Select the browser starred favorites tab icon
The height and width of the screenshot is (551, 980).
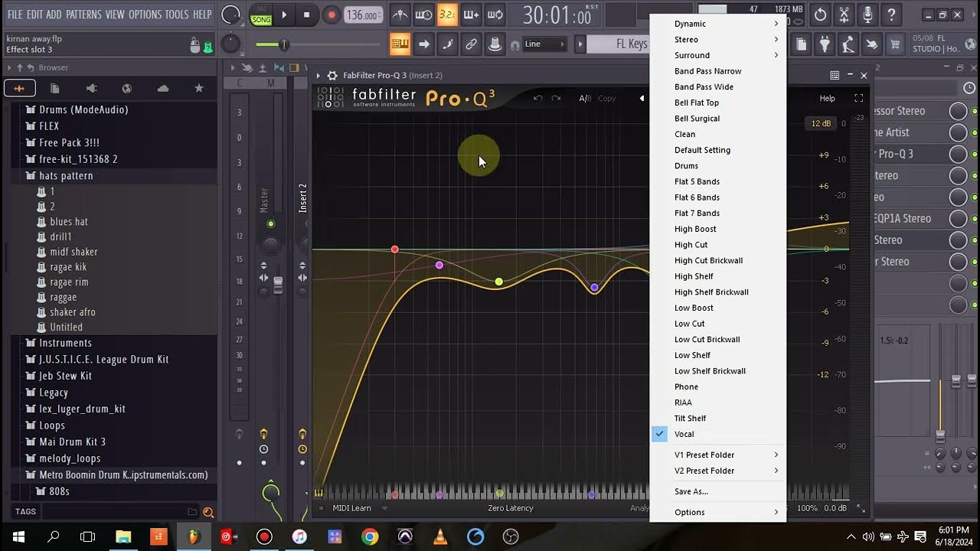[199, 88]
